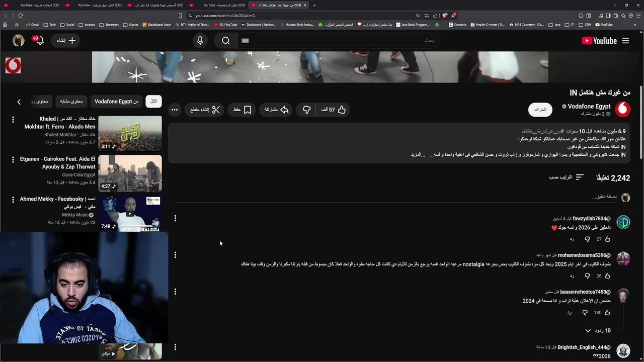This screenshot has width=644, height=362.
Task: Open Khaled Mokhtar Akado Men thumbnail
Action: click(130, 133)
